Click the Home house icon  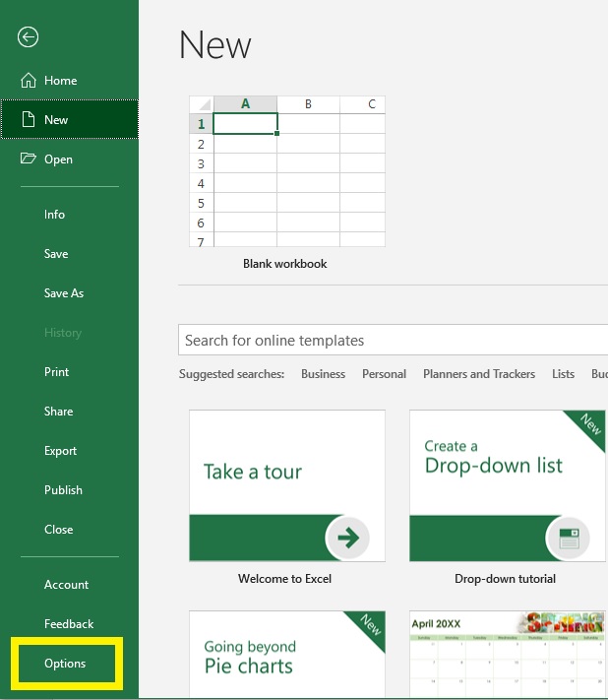[29, 81]
